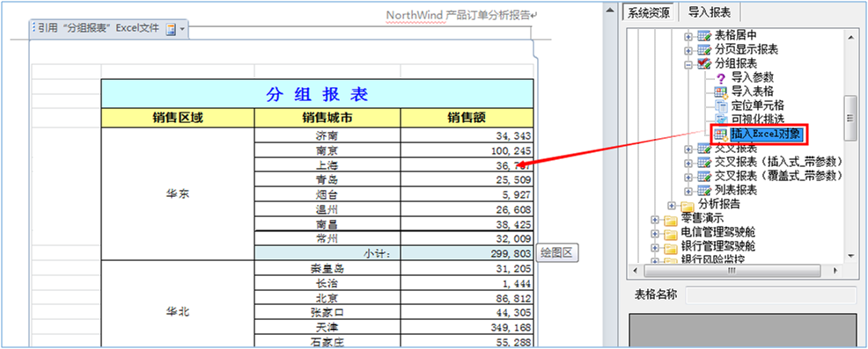Screen dimensions: 868x349
Task: Expand the 电信管理驾驶舱 folder node
Action: [656, 233]
